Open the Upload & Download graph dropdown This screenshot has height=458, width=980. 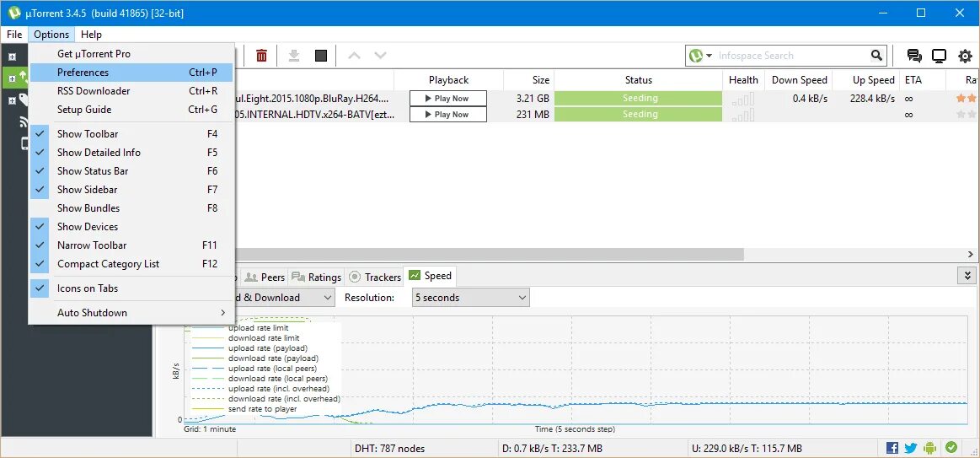pos(285,298)
